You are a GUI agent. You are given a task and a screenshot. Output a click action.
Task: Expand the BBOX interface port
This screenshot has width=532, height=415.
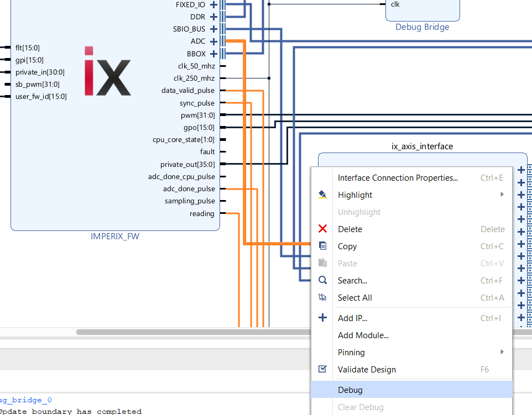tap(213, 54)
